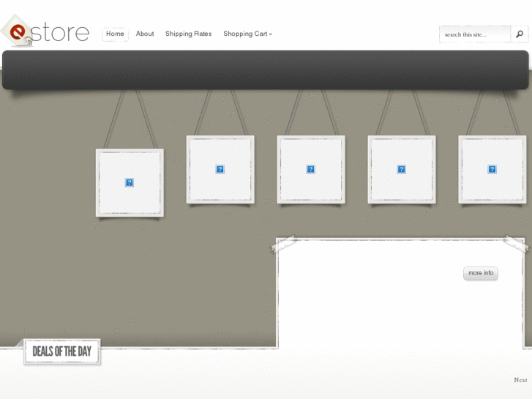Select the first hanging product frame
The width and height of the screenshot is (532, 399).
click(x=130, y=182)
